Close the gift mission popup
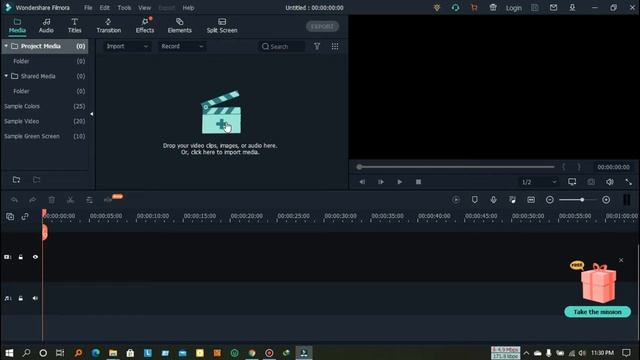Image resolution: width=640 pixels, height=360 pixels. click(621, 260)
